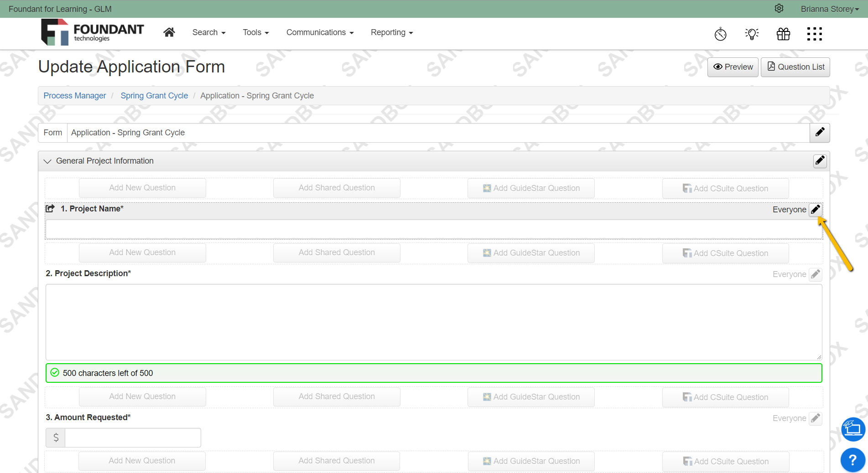This screenshot has height=473, width=868.
Task: Add CSuite Question below Amount Requested
Action: click(x=726, y=462)
